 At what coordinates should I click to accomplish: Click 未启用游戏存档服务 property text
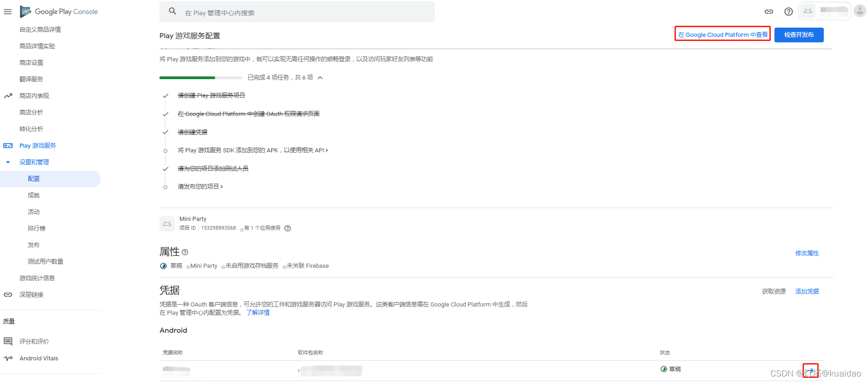252,266
